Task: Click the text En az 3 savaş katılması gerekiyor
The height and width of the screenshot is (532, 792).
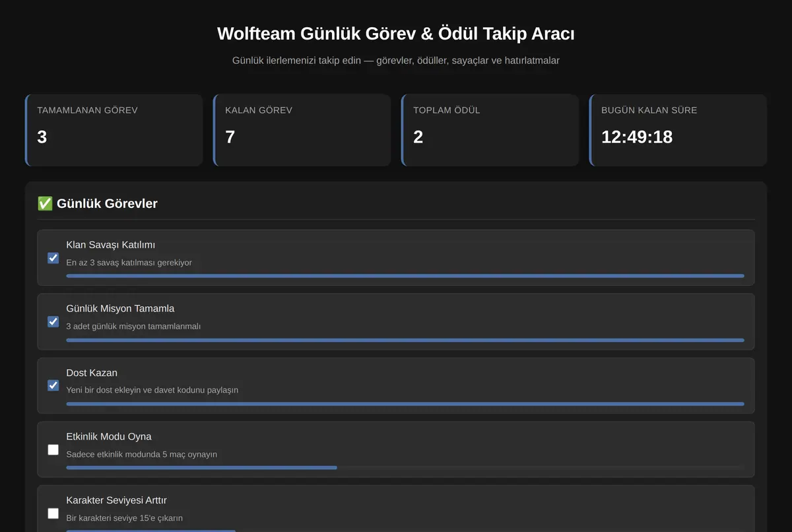Action: coord(129,263)
